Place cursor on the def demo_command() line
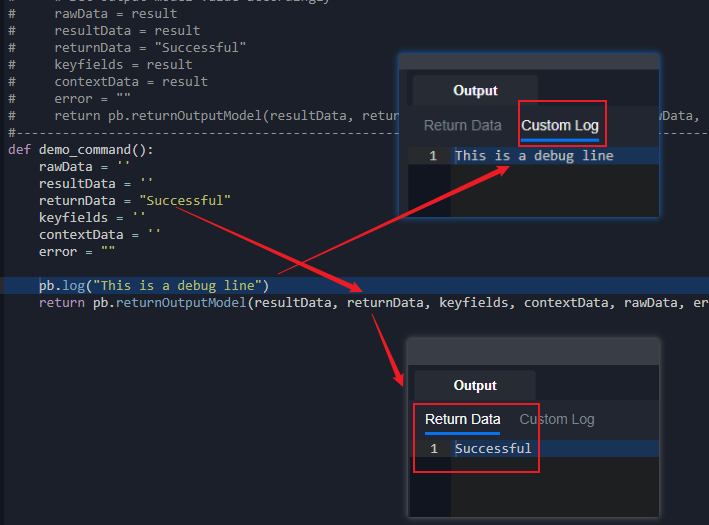This screenshot has height=525, width=709. [80, 150]
